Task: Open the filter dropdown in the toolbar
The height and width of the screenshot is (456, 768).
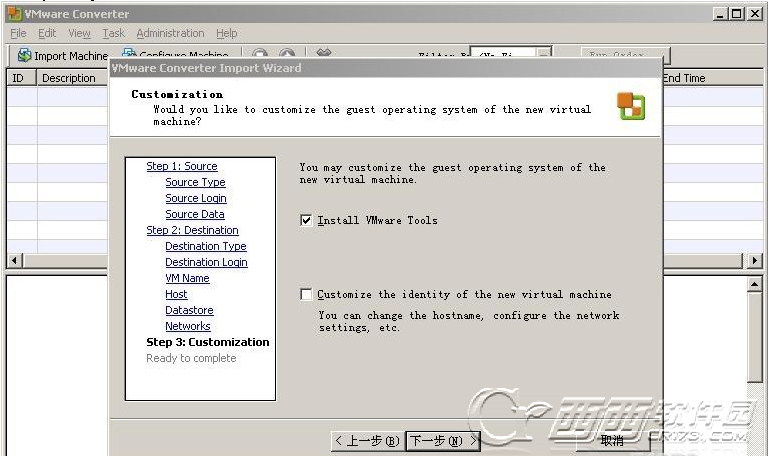Action: click(x=543, y=53)
